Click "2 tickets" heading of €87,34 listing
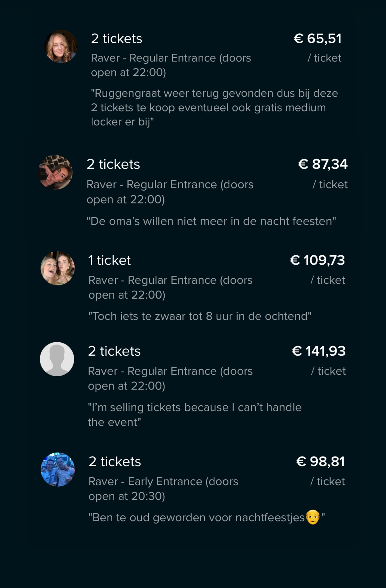Viewport: 386px width, 588px height. (113, 164)
